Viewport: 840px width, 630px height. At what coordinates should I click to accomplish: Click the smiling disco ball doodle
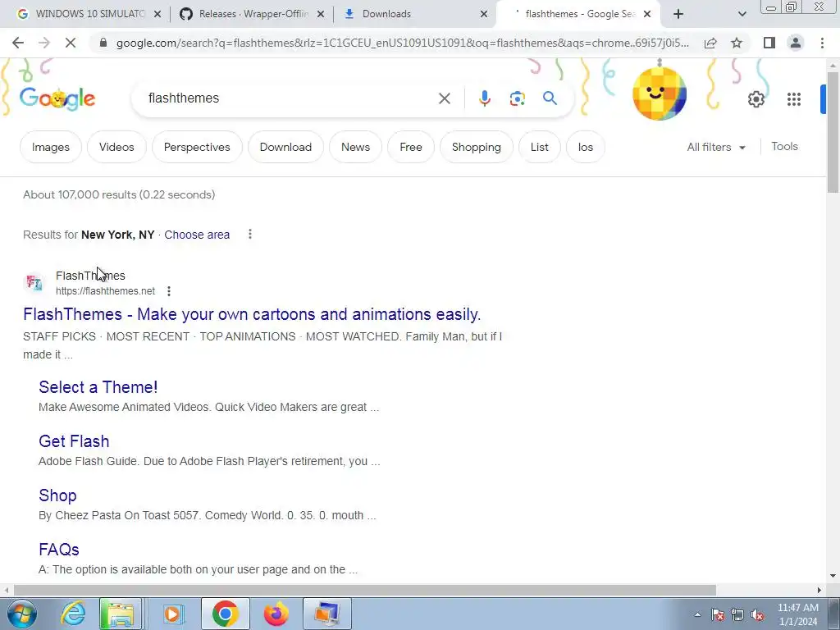click(660, 94)
